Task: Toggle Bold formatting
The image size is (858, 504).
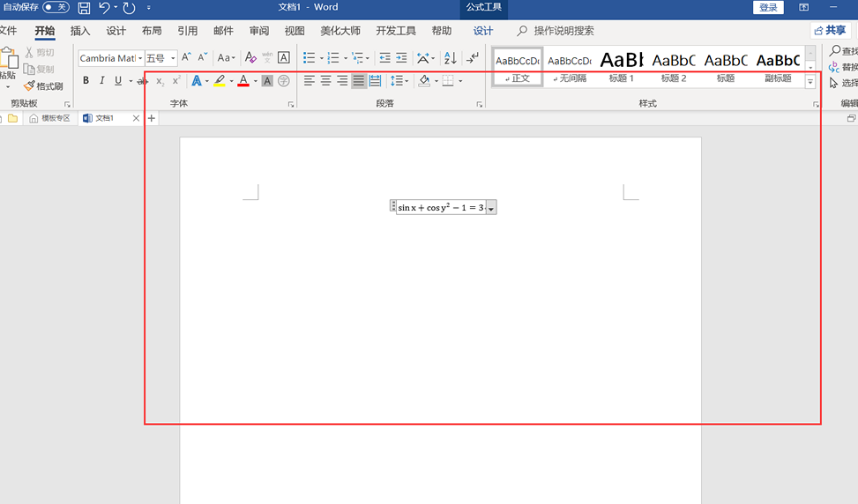Action: click(x=86, y=81)
